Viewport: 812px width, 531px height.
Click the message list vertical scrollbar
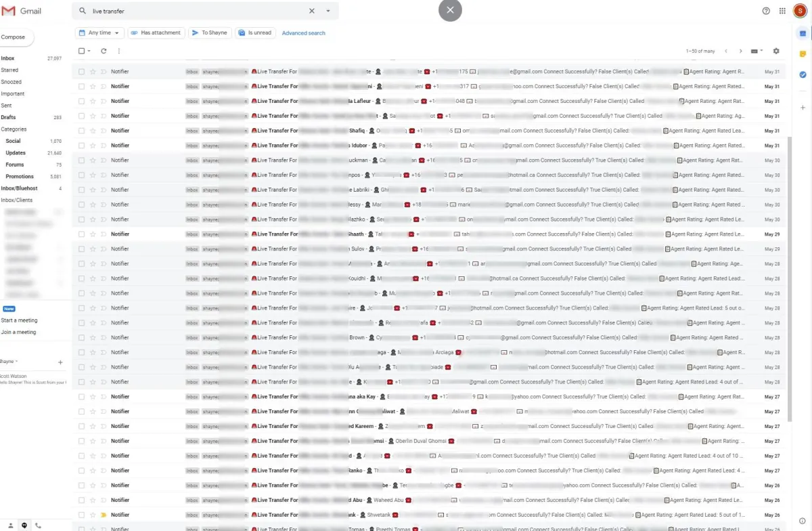point(788,278)
